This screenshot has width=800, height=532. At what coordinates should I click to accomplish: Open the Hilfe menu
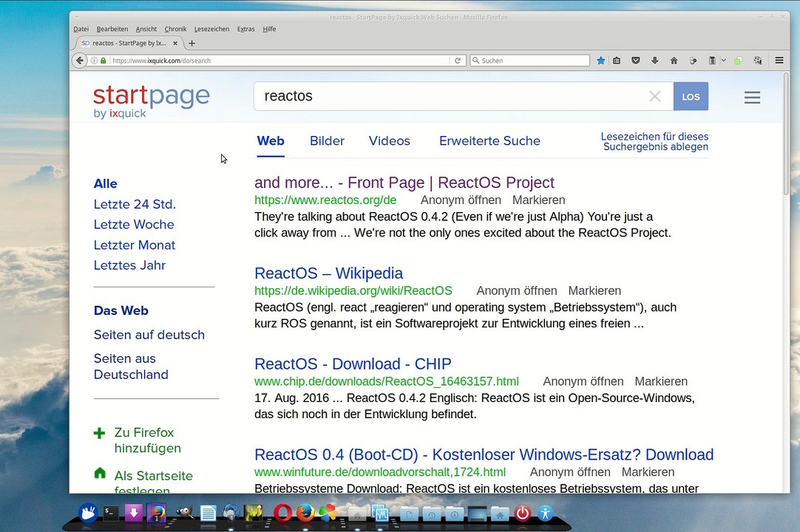[x=269, y=29]
